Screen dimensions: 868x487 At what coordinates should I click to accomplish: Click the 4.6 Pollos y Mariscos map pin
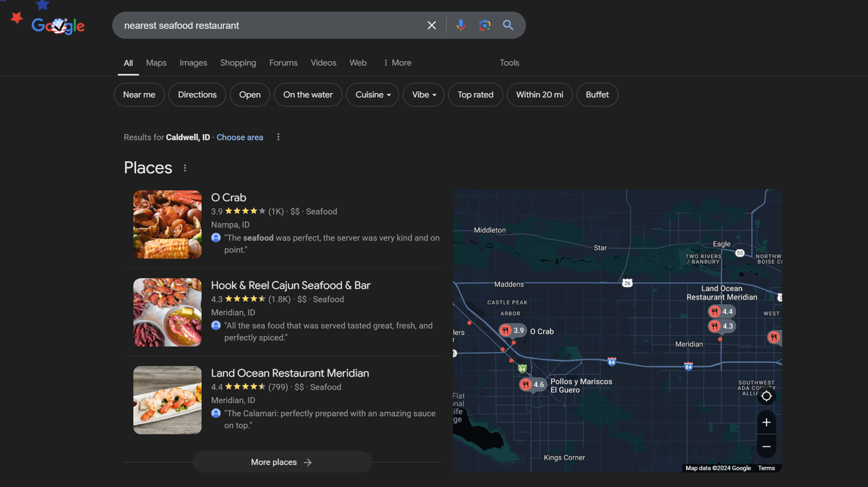point(532,384)
